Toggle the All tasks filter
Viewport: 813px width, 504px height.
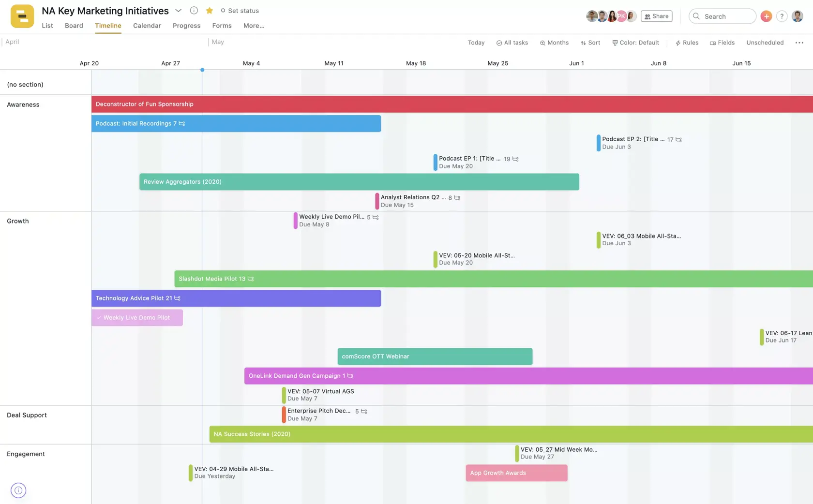click(512, 43)
